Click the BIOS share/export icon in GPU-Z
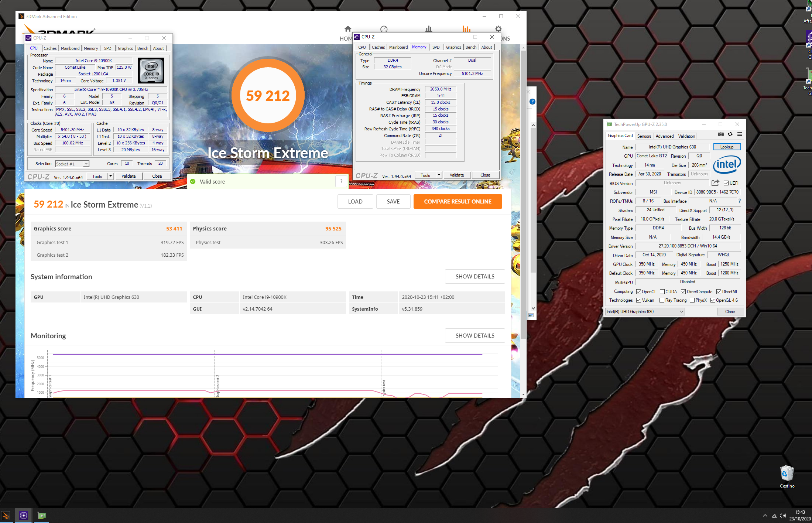The image size is (812, 523). coord(715,183)
